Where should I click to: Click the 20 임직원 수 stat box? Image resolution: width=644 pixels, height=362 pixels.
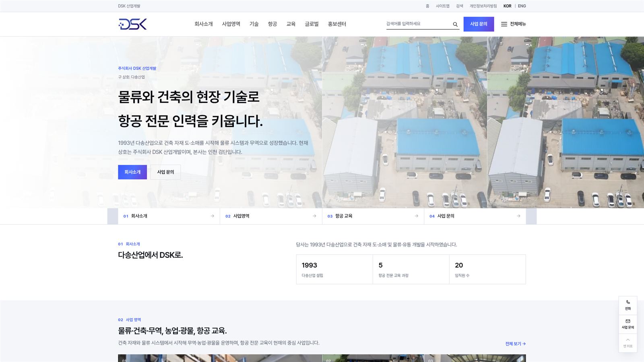[487, 269]
